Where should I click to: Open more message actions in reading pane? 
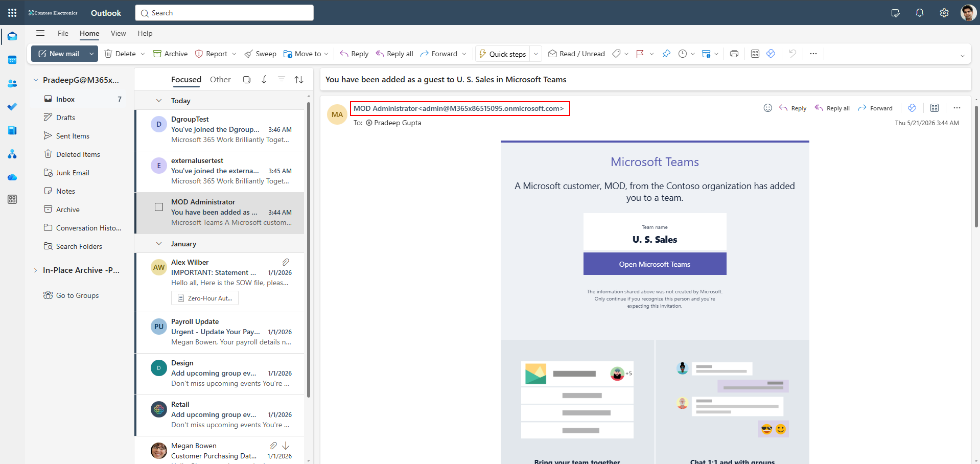[x=957, y=108]
